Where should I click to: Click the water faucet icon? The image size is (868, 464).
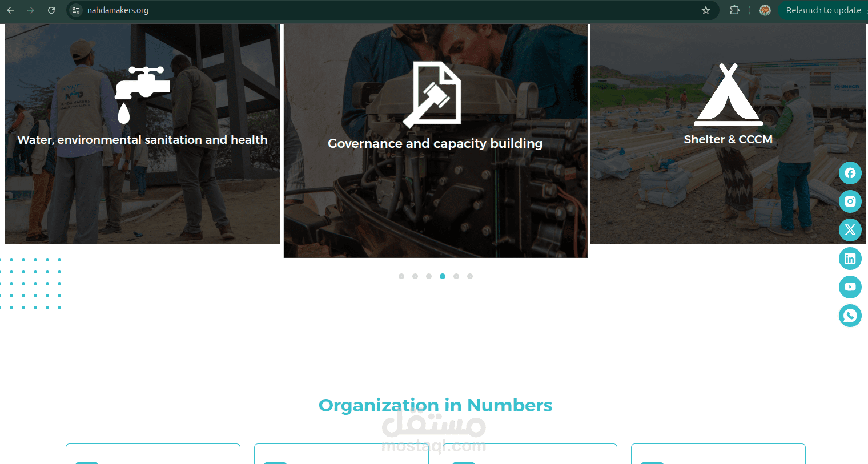142,95
